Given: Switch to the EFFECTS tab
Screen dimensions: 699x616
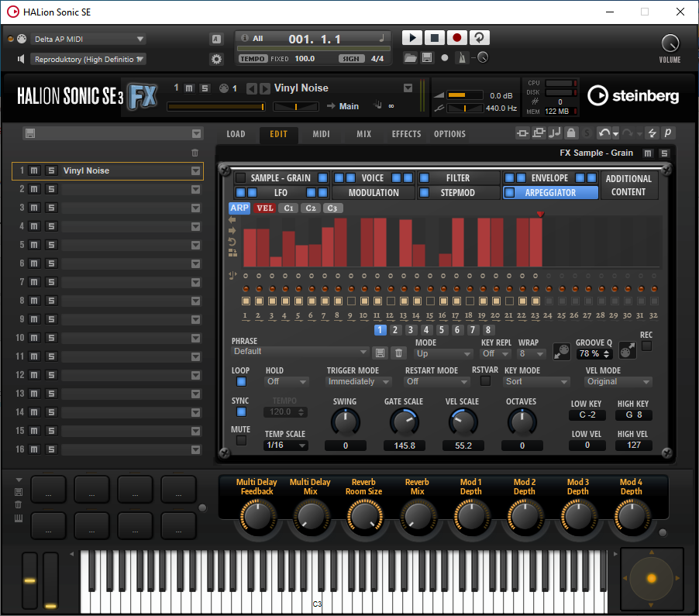Looking at the screenshot, I should click(x=406, y=134).
